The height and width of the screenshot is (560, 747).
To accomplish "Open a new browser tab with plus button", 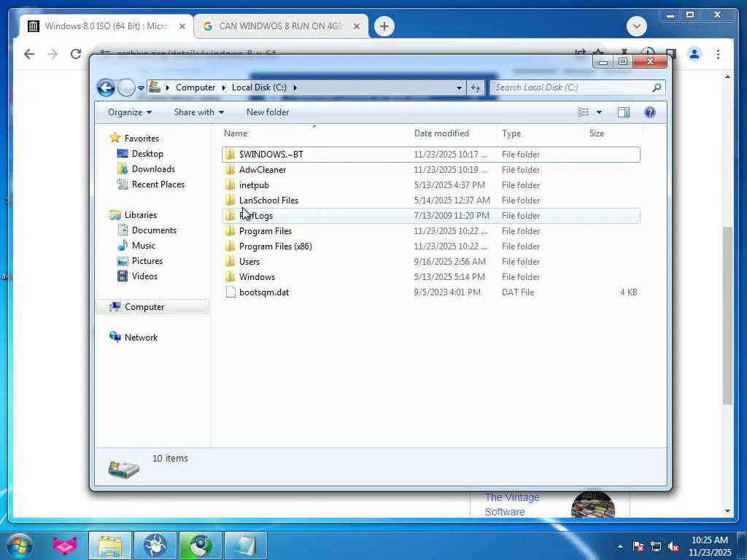I will (384, 26).
